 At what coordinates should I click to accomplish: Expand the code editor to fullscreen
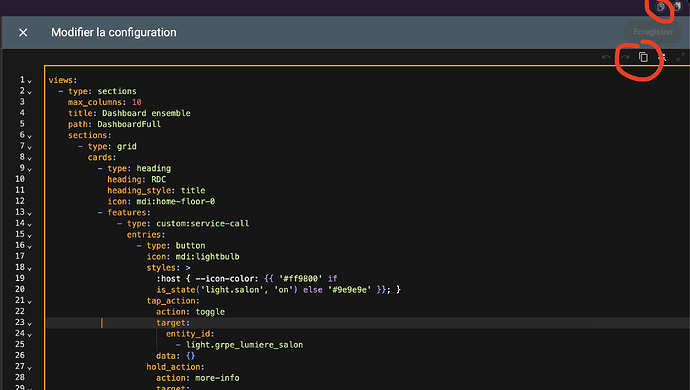tap(681, 57)
